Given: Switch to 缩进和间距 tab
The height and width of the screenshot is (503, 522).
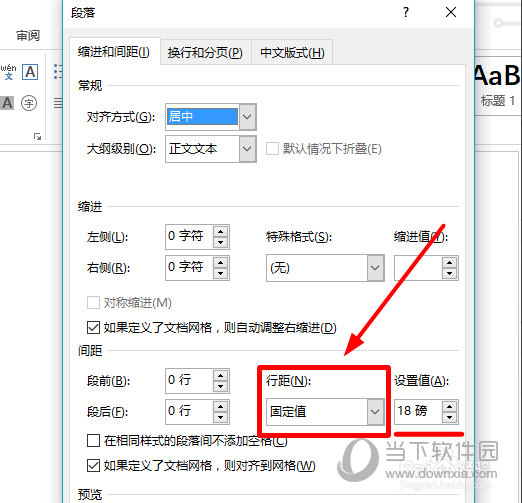Looking at the screenshot, I should click(x=114, y=52).
